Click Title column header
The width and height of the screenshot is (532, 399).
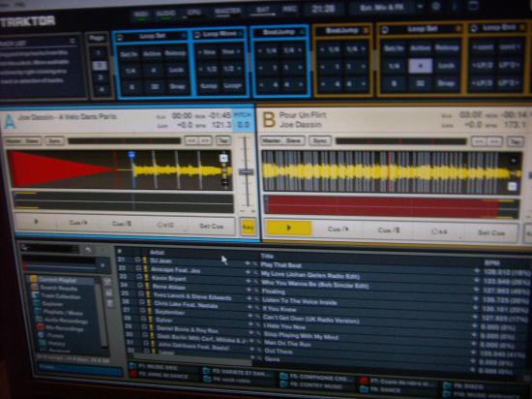267,256
